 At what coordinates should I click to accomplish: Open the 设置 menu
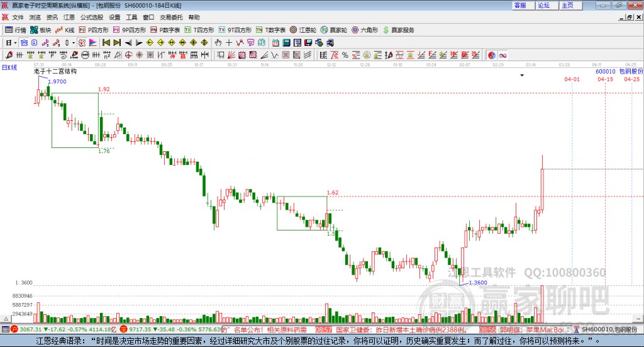tap(114, 17)
